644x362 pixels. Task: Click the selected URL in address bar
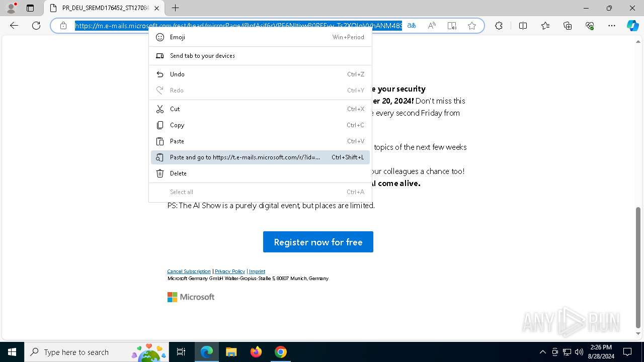[x=238, y=26]
